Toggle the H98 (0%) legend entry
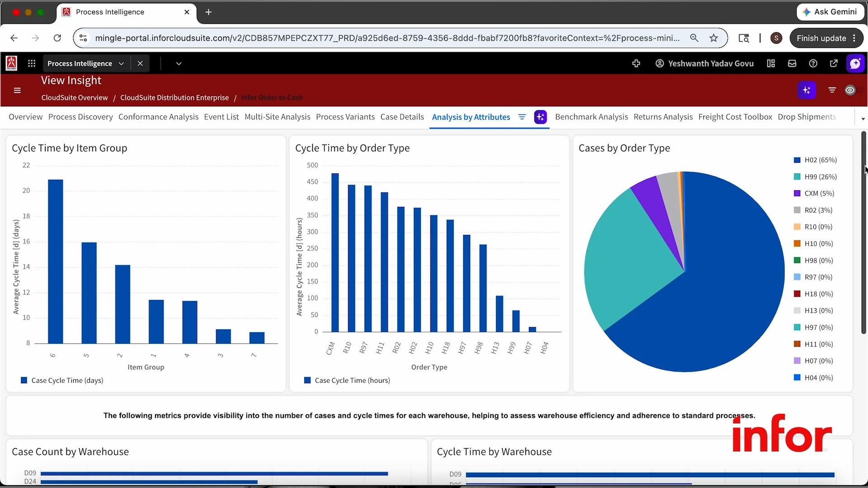This screenshot has width=868, height=488. click(813, 261)
